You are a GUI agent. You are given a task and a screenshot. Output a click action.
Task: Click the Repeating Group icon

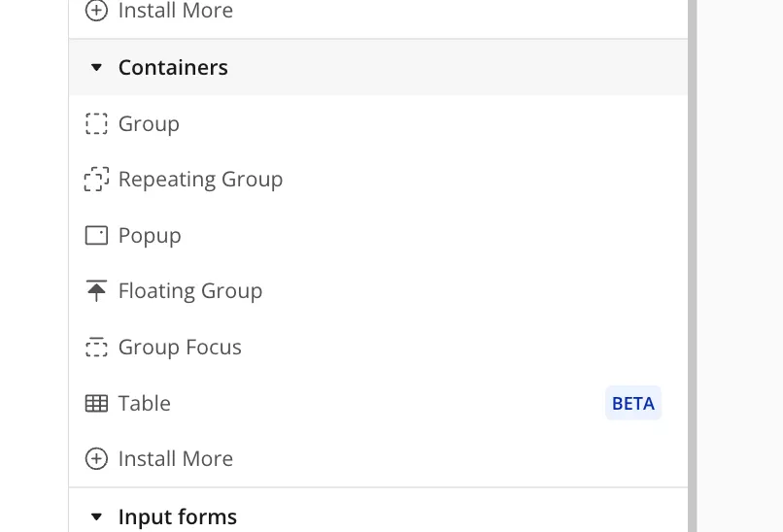96,180
